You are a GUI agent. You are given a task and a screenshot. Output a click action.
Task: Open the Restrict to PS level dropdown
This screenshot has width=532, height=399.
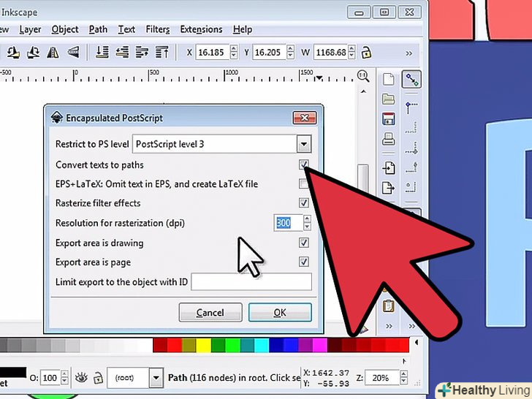(304, 144)
